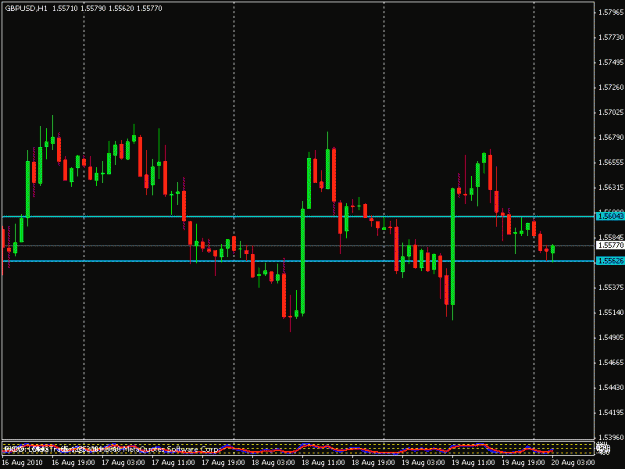Click the 17 Aug 19:00 time label
Screen dimensions: 625x469
223,463
